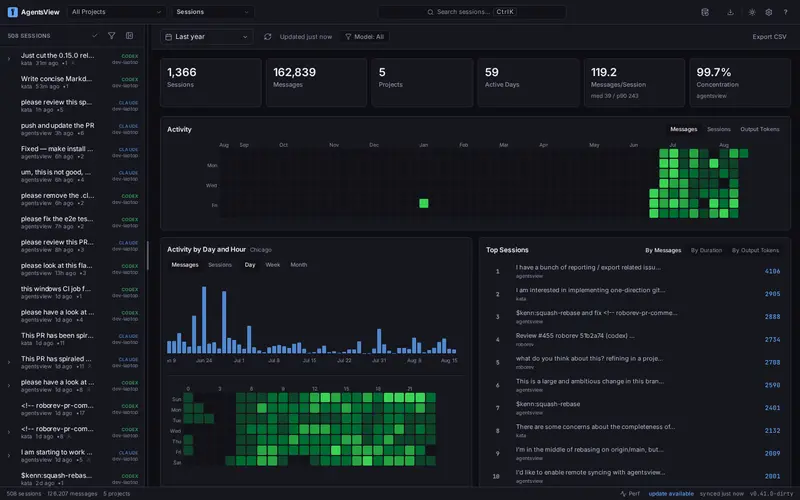Select the 'please review this sp...' session
The image size is (800, 500).
coord(72,106)
